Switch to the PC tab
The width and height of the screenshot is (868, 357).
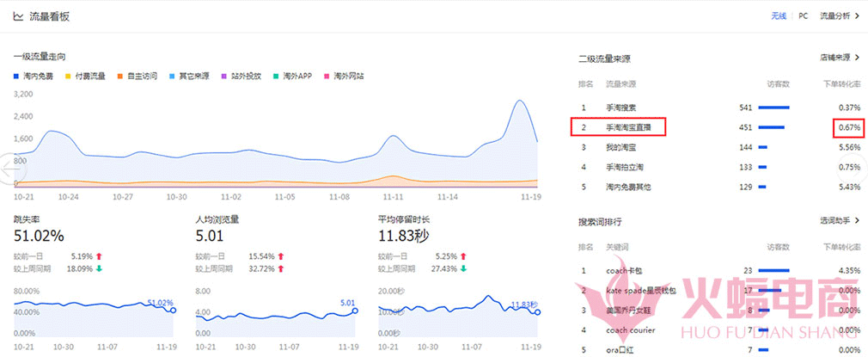tap(803, 15)
